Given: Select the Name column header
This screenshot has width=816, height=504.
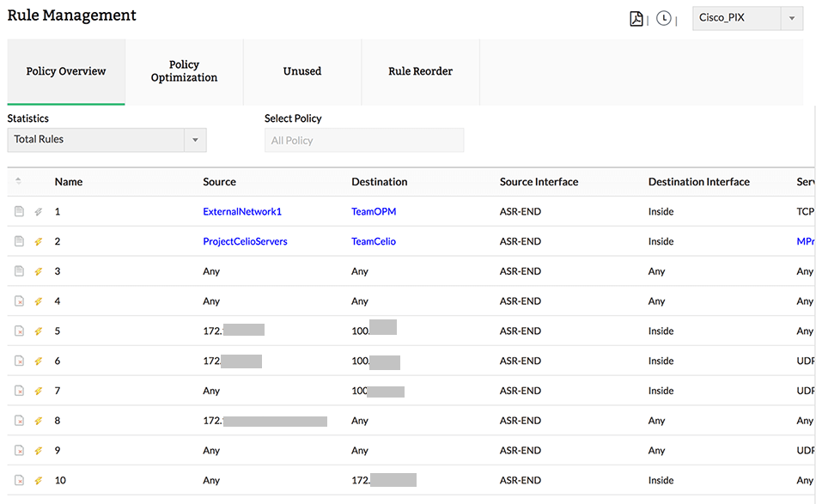Looking at the screenshot, I should [68, 181].
